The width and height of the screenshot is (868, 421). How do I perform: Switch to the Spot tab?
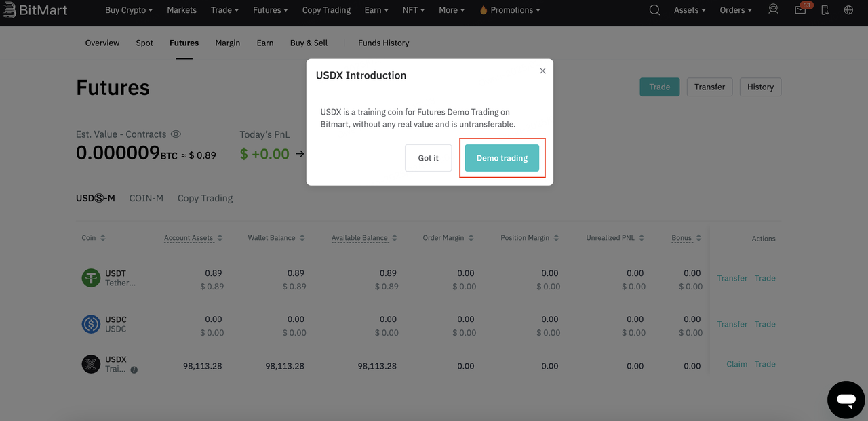144,43
